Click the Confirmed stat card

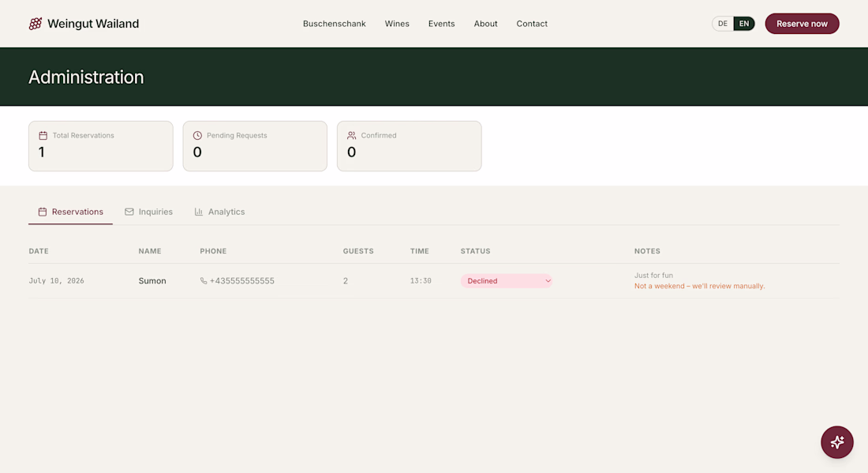tap(409, 146)
